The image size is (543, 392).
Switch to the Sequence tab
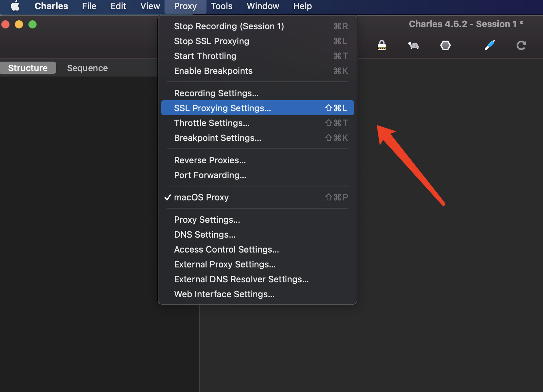[x=87, y=68]
